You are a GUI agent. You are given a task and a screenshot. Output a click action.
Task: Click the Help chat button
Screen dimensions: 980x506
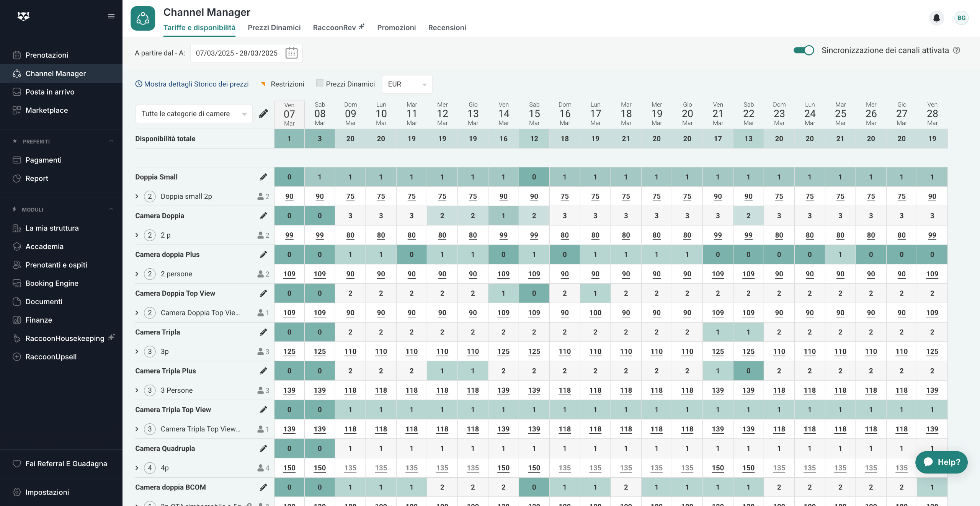(941, 462)
